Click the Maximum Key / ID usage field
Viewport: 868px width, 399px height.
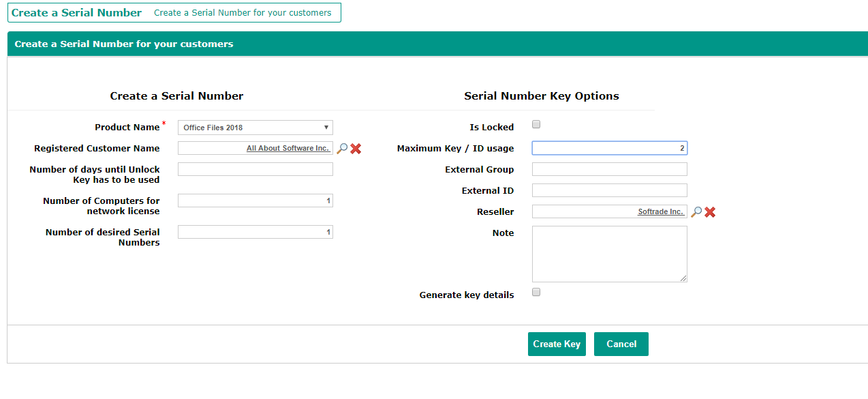[x=609, y=148]
